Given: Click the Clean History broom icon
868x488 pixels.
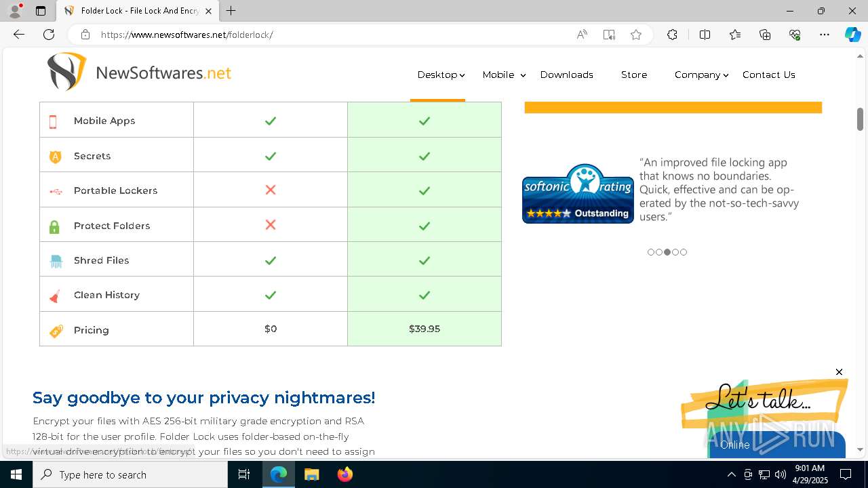Looking at the screenshot, I should coord(55,296).
